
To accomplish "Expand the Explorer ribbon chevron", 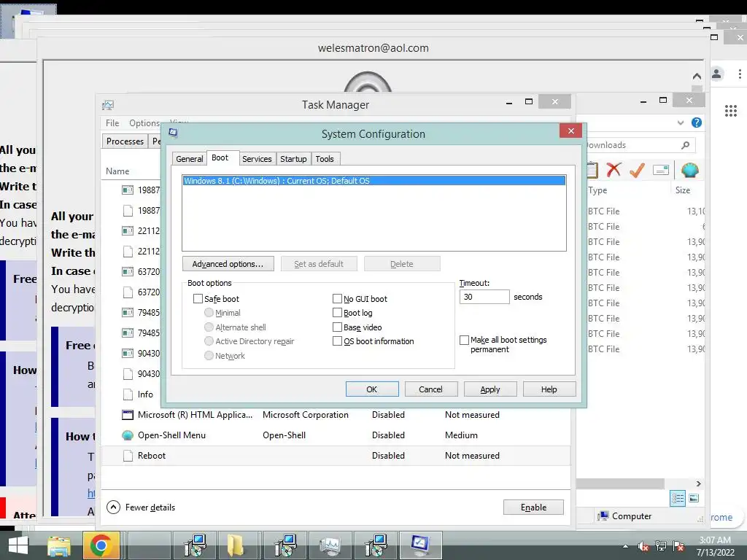I will pos(681,122).
